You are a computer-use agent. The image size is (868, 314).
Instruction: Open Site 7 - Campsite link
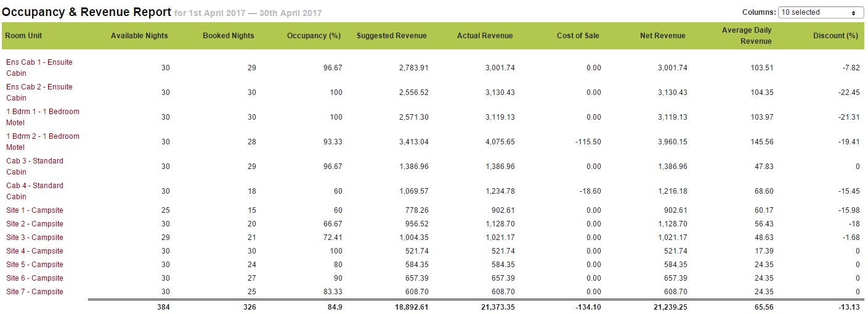coord(34,292)
